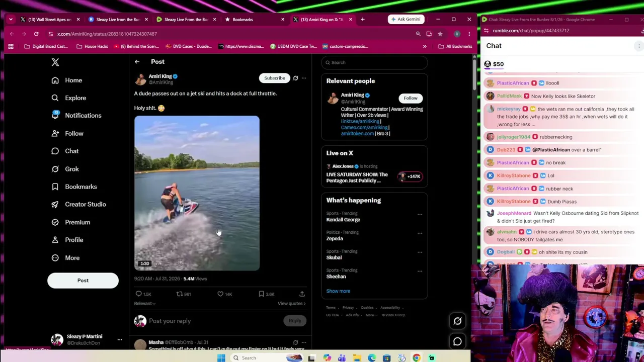Switch to the Wall Street Apes tab

(x=50, y=20)
